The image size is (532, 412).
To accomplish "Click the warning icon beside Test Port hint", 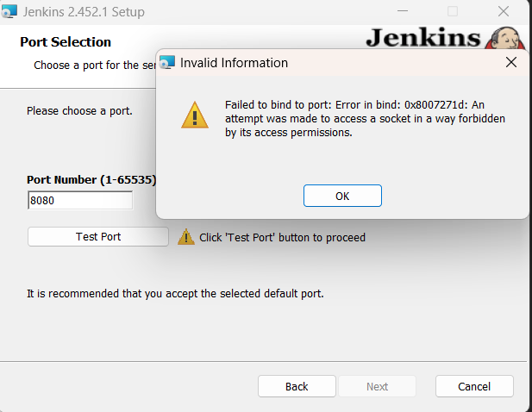I will point(185,237).
